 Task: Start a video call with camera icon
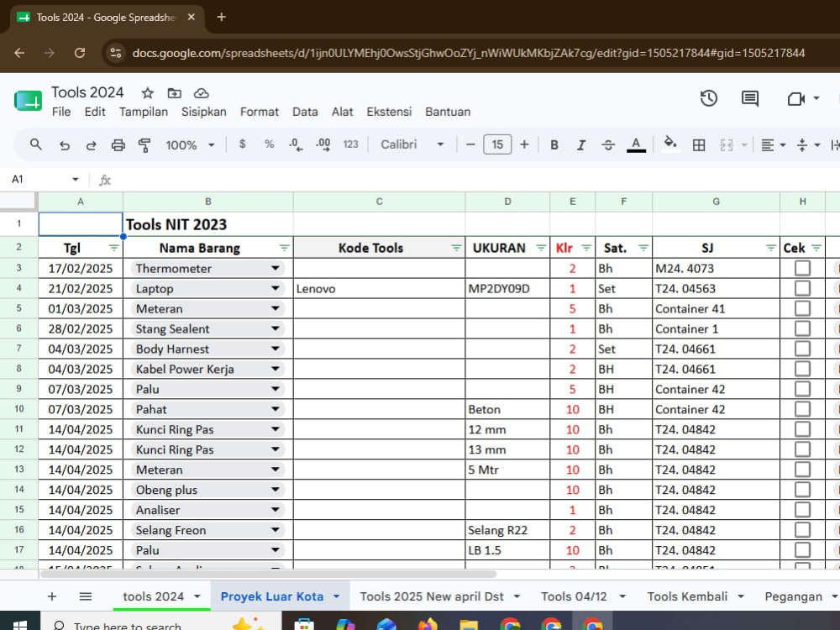click(x=796, y=98)
